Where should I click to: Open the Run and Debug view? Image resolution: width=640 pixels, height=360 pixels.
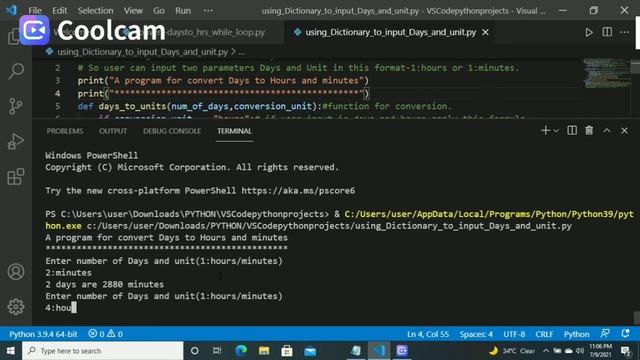[x=16, y=141]
